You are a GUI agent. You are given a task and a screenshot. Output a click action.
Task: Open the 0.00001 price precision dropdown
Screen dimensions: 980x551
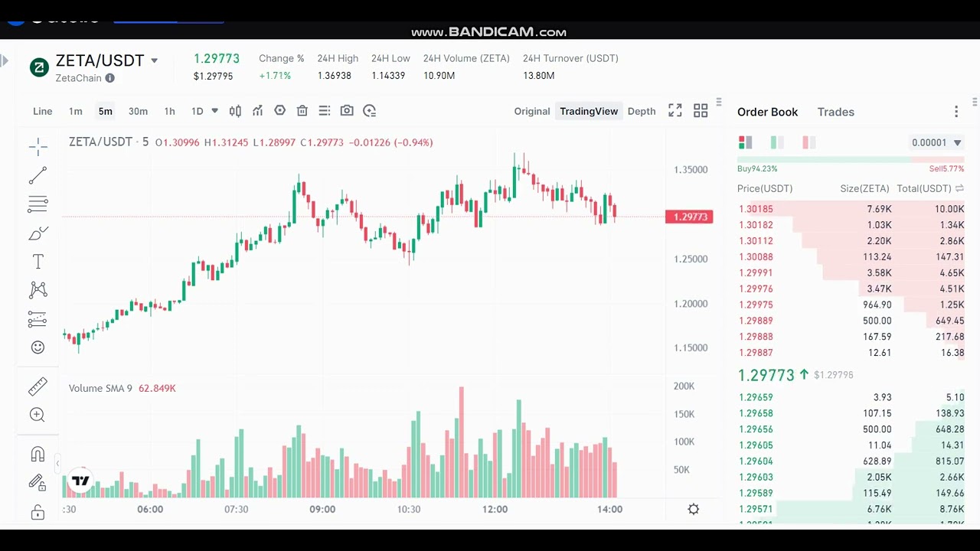936,142
